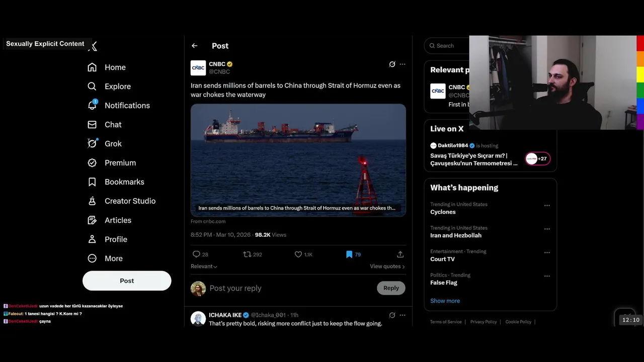Open the Iran and Hezbollah trending topic

(456, 236)
